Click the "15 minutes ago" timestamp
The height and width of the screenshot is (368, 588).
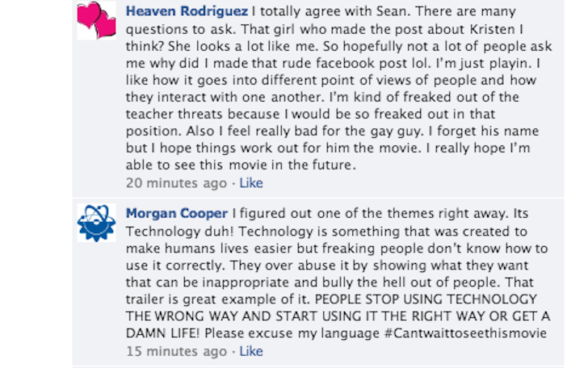tap(176, 351)
